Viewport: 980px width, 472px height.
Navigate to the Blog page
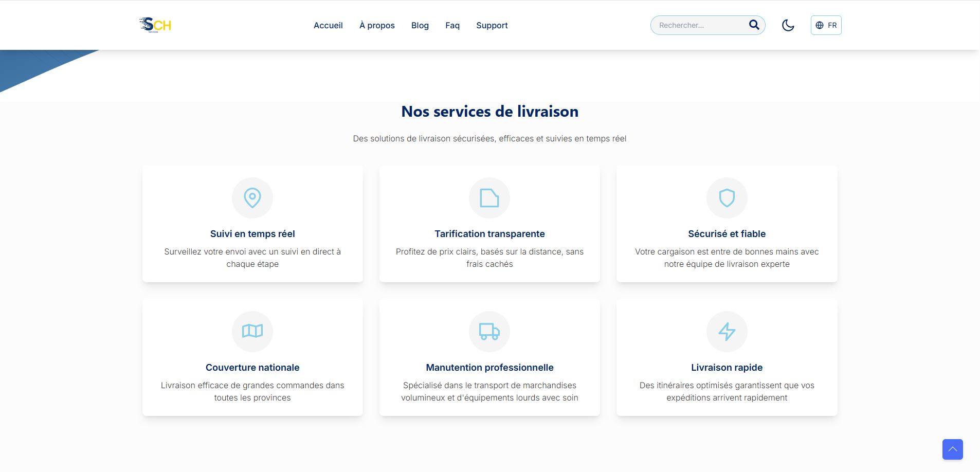pos(420,25)
